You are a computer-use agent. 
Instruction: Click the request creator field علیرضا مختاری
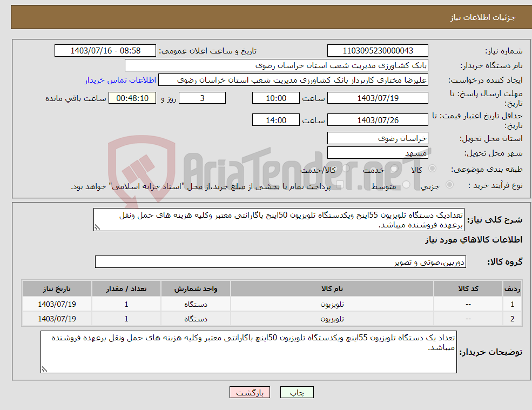[x=293, y=80]
